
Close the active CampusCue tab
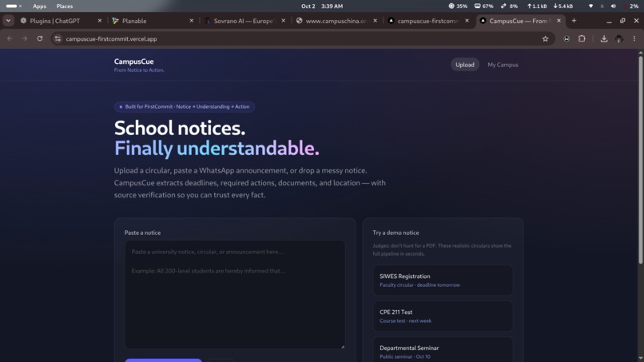click(559, 21)
